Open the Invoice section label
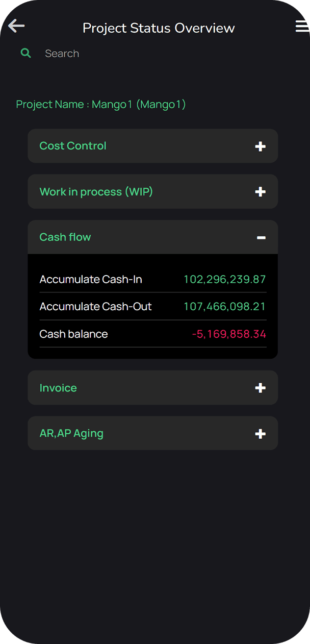 58,388
